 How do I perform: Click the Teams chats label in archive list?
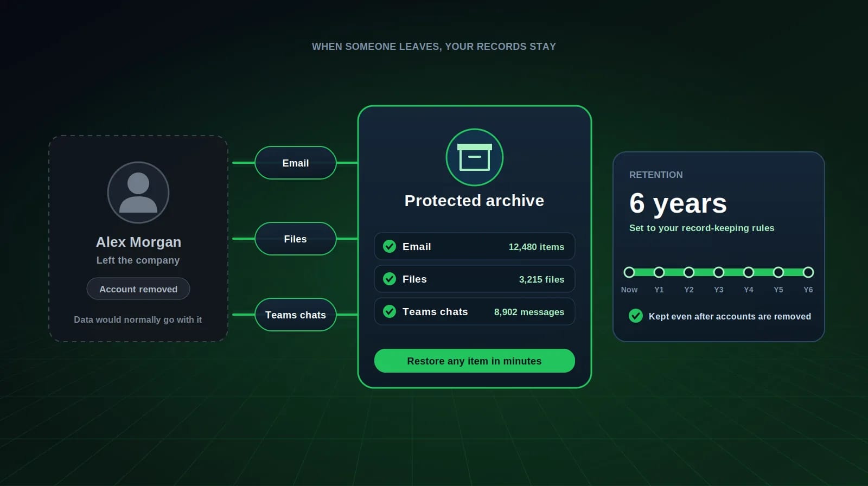pos(435,312)
